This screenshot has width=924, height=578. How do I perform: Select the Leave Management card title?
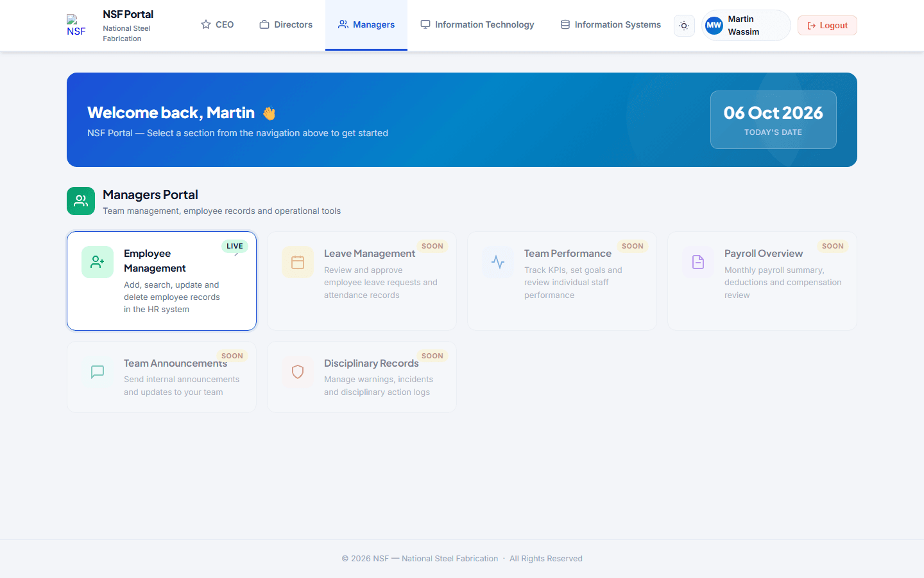pyautogui.click(x=370, y=254)
